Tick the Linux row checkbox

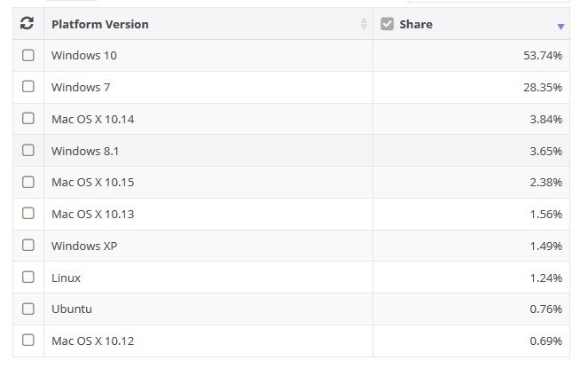pos(28,278)
